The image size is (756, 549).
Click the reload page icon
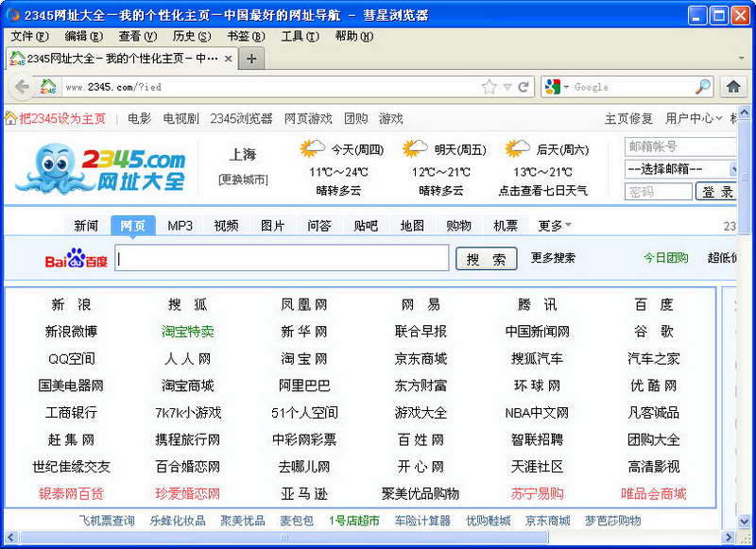(x=524, y=87)
